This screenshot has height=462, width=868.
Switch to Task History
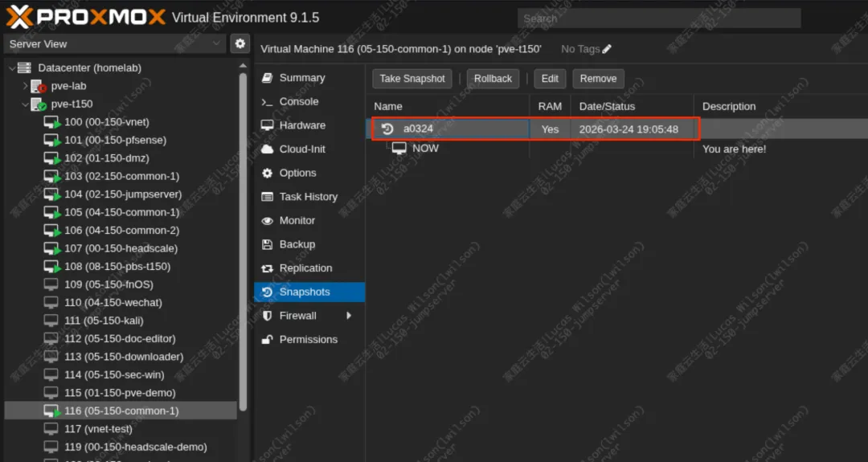(309, 196)
